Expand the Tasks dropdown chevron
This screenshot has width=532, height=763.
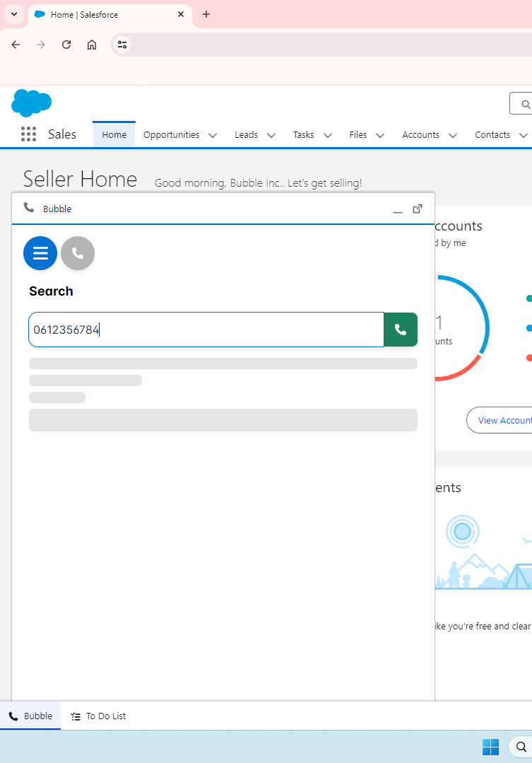(x=327, y=135)
